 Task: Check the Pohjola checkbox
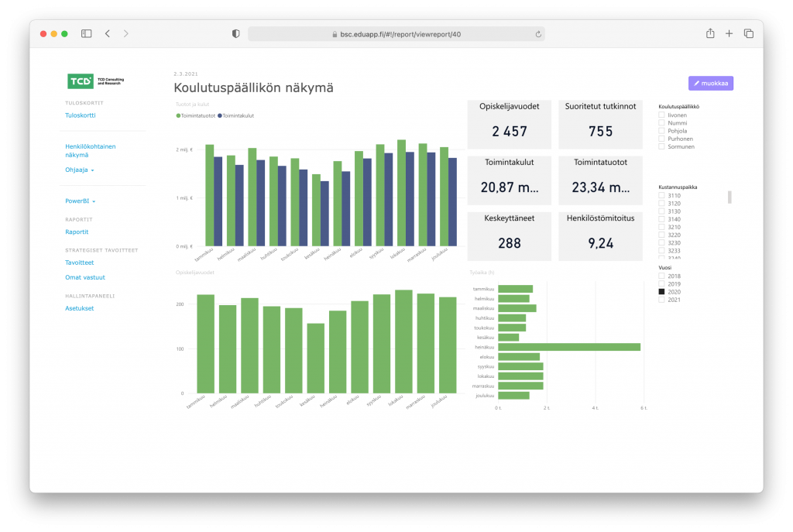(x=661, y=130)
